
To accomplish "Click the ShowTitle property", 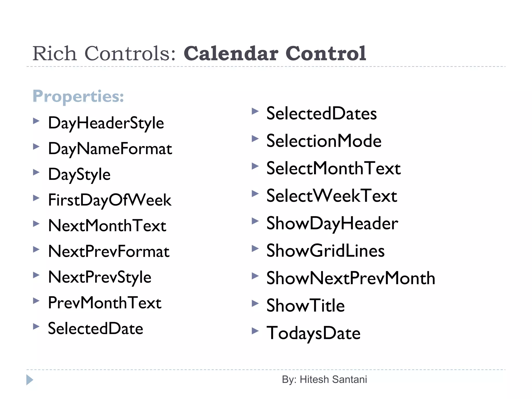I will coord(305,305).
